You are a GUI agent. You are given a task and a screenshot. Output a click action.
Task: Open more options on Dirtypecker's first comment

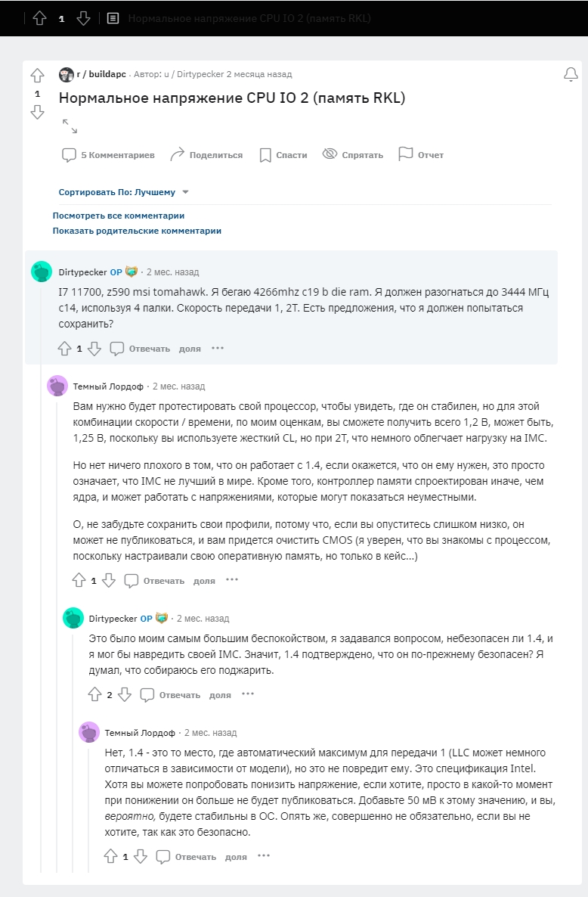[x=218, y=349]
